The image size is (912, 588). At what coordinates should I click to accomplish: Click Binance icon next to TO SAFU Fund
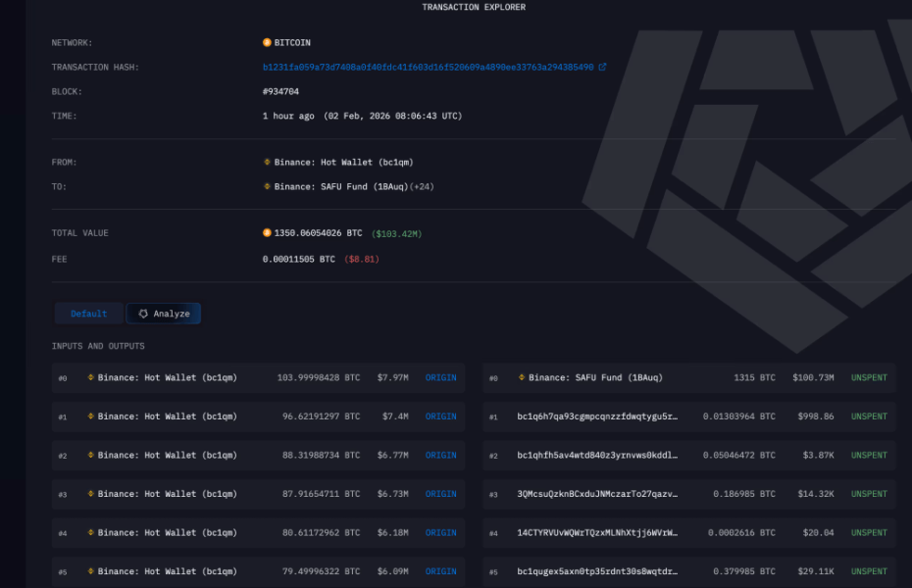267,186
